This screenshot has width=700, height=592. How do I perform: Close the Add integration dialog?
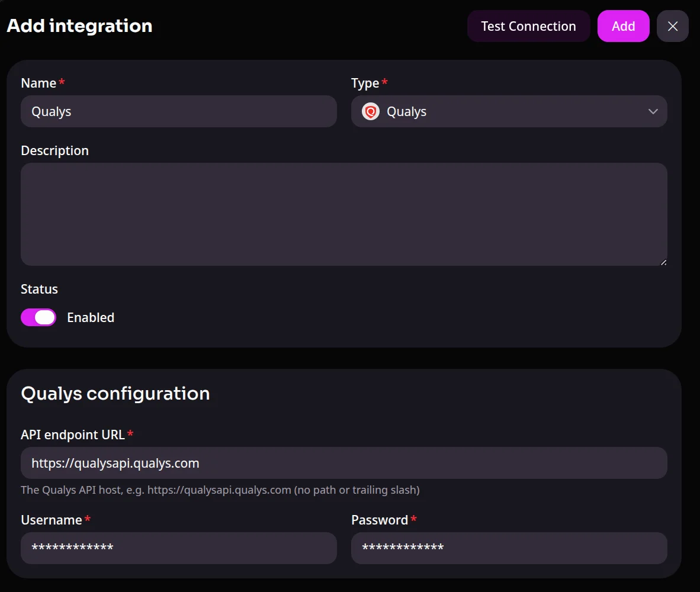[672, 26]
